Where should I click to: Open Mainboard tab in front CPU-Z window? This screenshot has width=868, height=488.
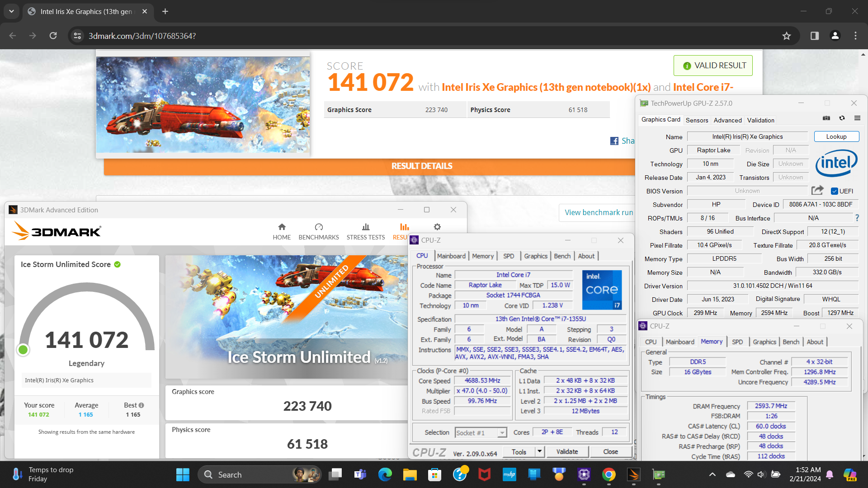pos(451,256)
